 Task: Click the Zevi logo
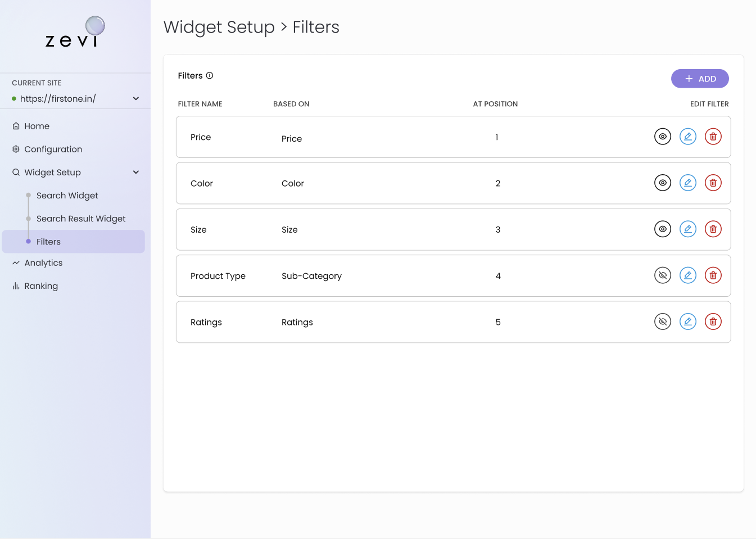(75, 33)
